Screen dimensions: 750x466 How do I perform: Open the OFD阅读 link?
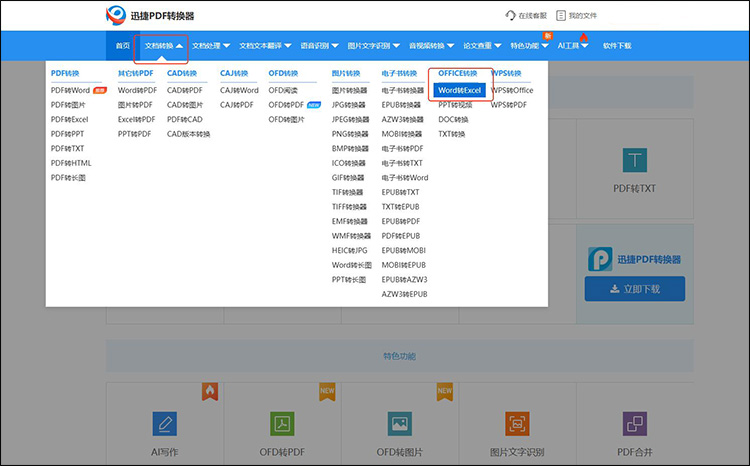coord(283,90)
